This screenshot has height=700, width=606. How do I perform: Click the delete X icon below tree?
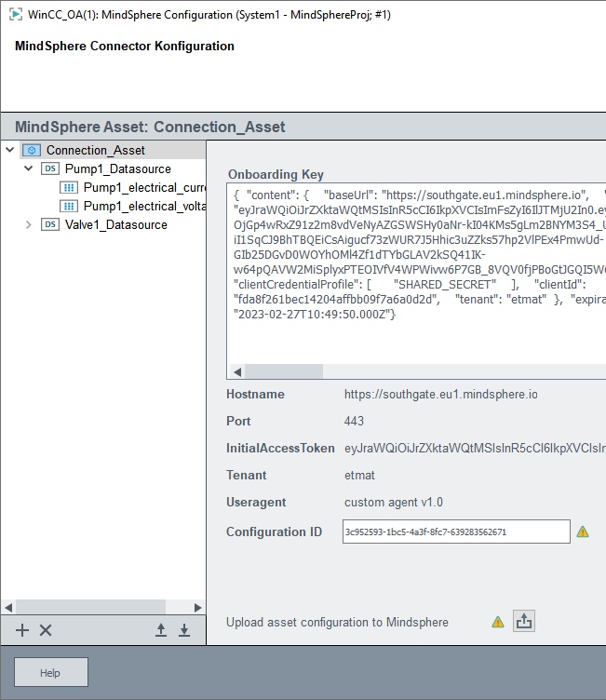[x=46, y=630]
